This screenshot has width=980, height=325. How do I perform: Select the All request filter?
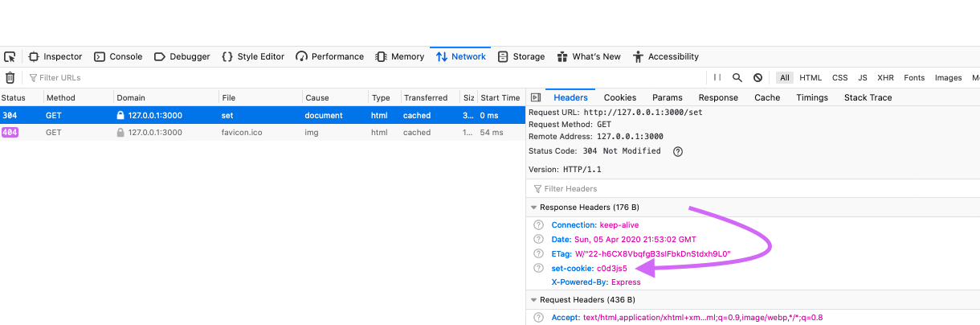(x=785, y=78)
